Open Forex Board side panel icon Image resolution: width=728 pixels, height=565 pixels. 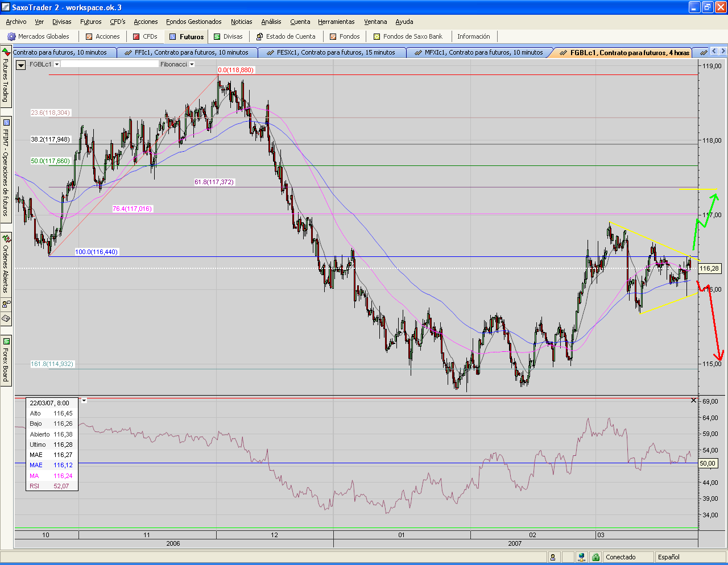(6, 342)
